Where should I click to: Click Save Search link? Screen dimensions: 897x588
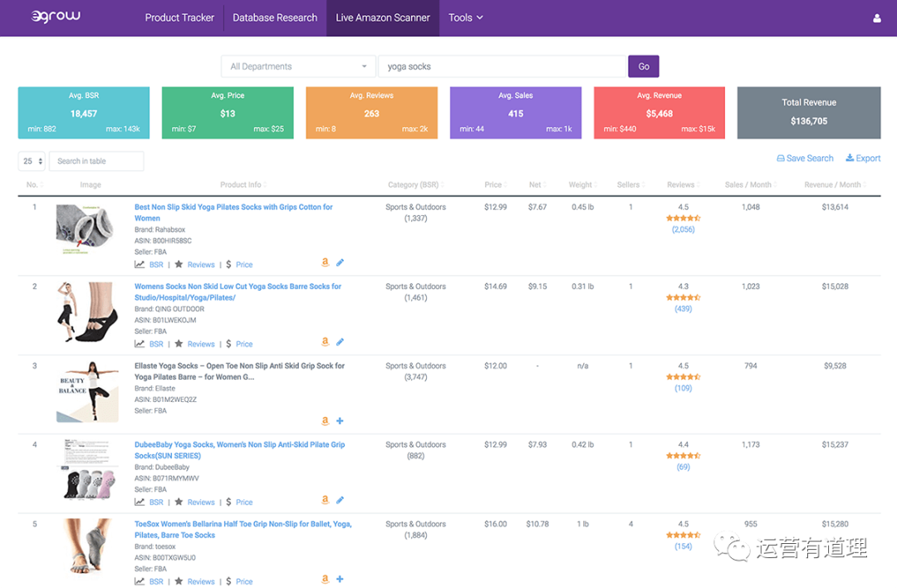[805, 159]
